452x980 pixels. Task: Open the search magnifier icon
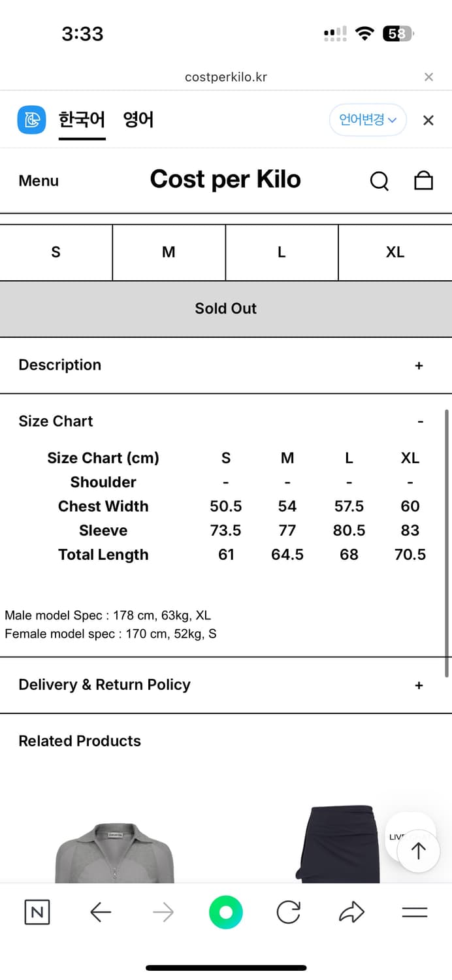pos(379,181)
